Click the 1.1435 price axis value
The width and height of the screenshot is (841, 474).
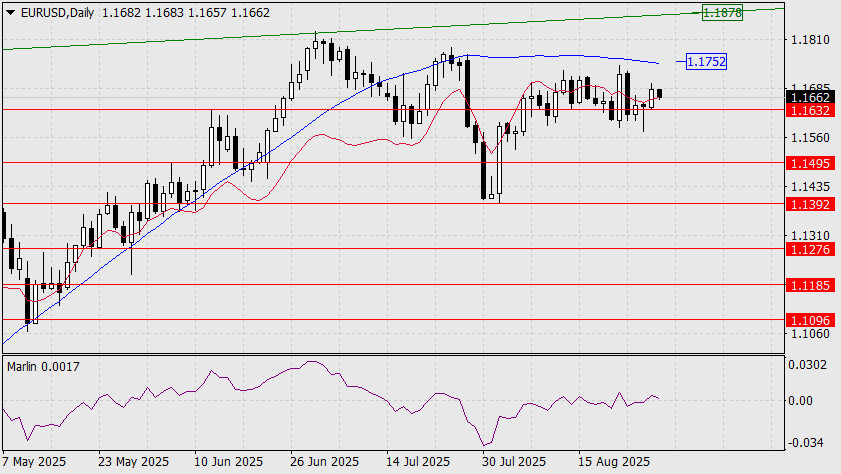click(x=810, y=187)
